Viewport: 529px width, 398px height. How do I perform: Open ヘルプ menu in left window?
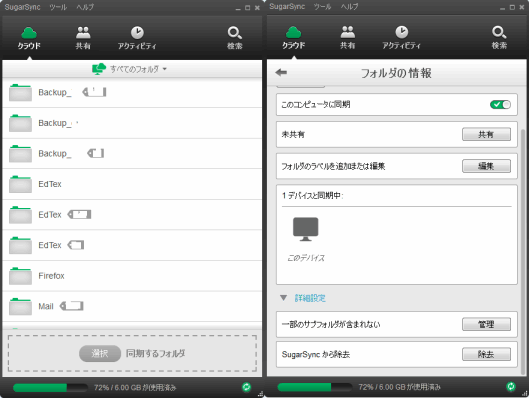(85, 7)
